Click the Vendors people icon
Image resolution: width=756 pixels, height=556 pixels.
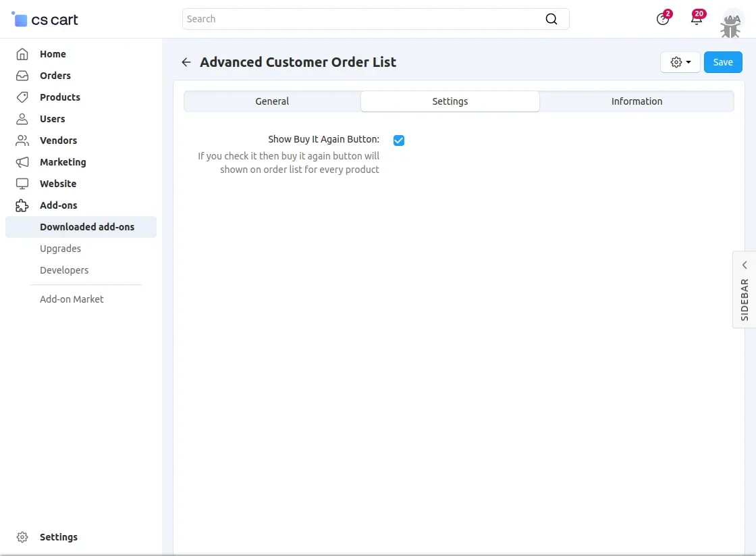click(x=22, y=141)
